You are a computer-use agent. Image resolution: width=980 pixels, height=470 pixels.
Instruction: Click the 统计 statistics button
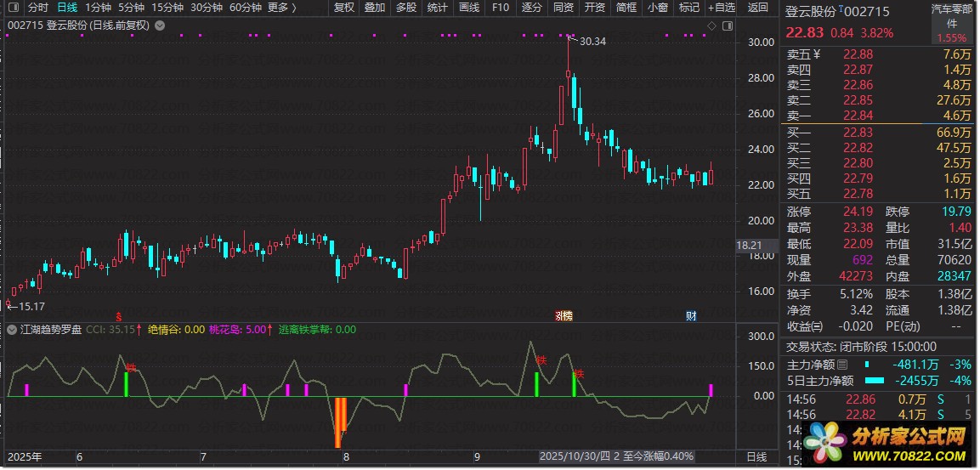click(x=438, y=8)
